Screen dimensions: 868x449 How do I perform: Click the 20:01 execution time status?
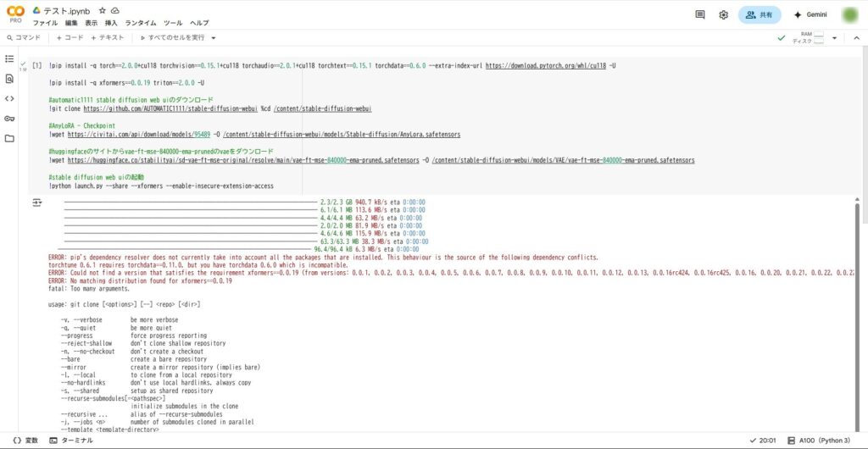(x=762, y=441)
